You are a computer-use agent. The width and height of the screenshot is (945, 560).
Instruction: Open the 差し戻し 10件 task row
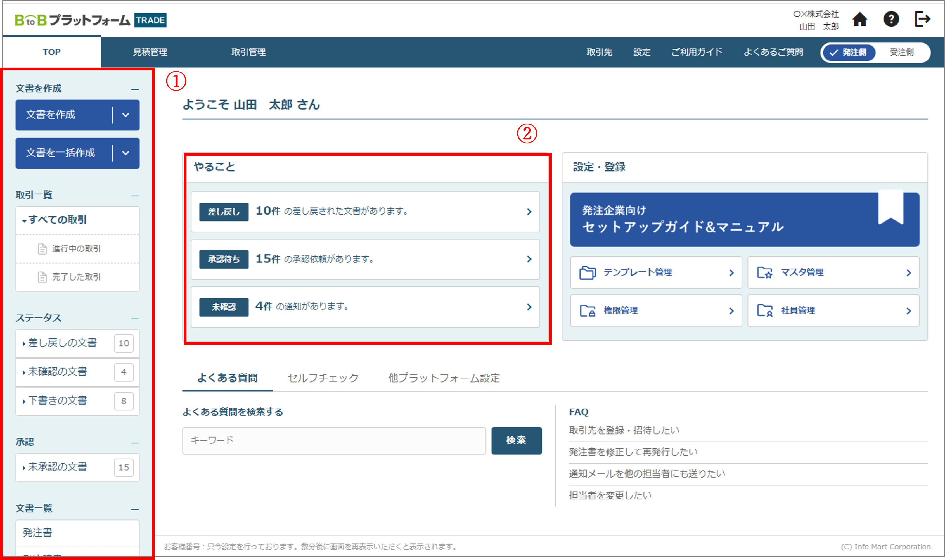[x=365, y=211]
